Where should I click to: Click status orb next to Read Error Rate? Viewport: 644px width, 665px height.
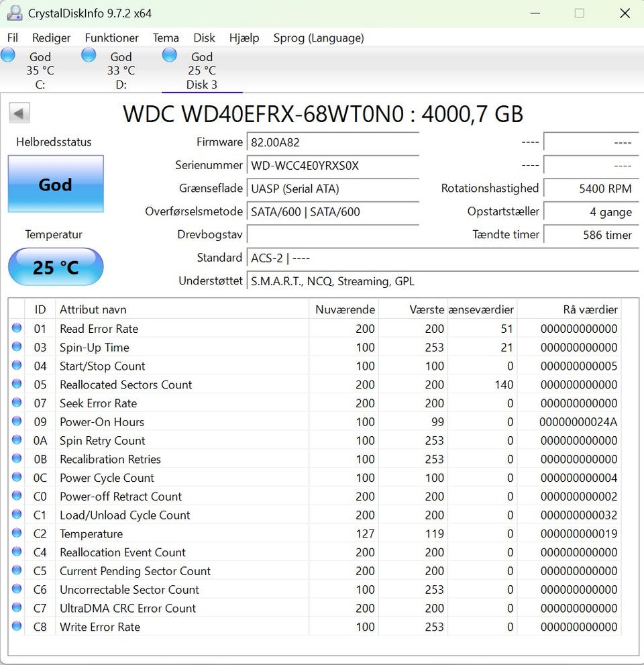coord(17,328)
